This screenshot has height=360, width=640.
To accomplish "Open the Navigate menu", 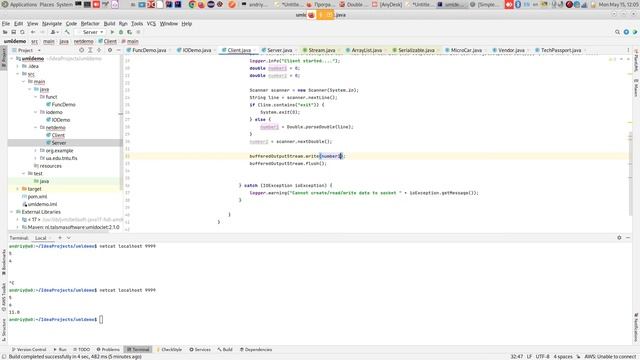I will click(52, 24).
